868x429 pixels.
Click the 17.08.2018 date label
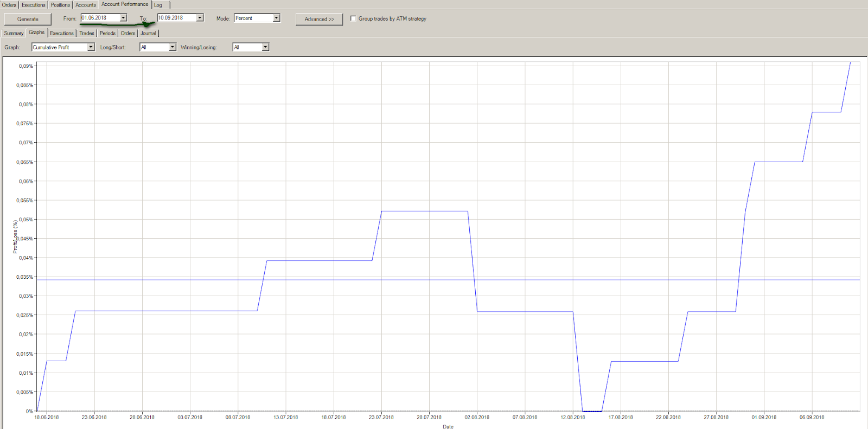pyautogui.click(x=621, y=417)
